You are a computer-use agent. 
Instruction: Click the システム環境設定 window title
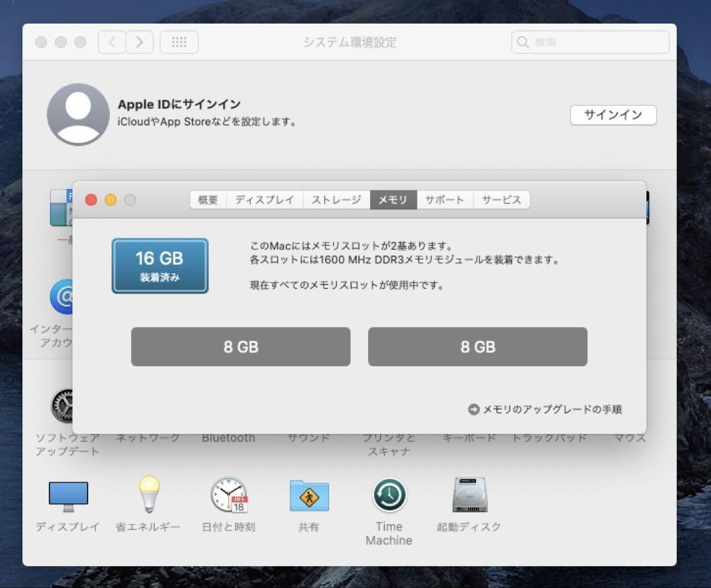(350, 42)
